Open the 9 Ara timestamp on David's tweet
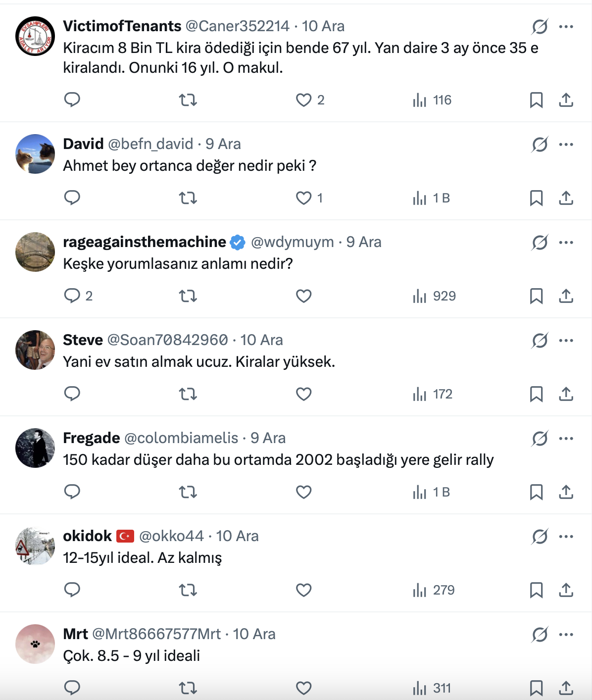Viewport: 592px width, 700px height. coord(223,144)
